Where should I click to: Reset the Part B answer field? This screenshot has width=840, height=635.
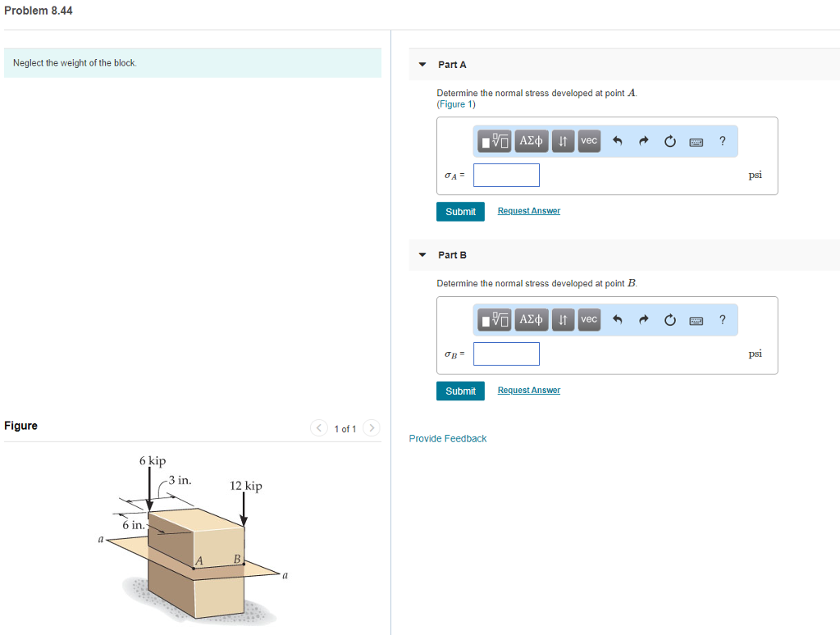670,319
